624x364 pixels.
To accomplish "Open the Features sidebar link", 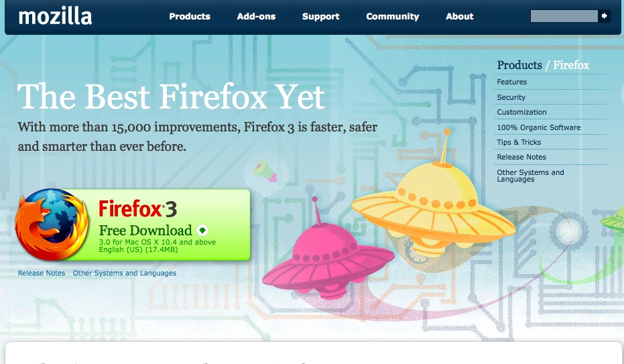I will point(512,82).
